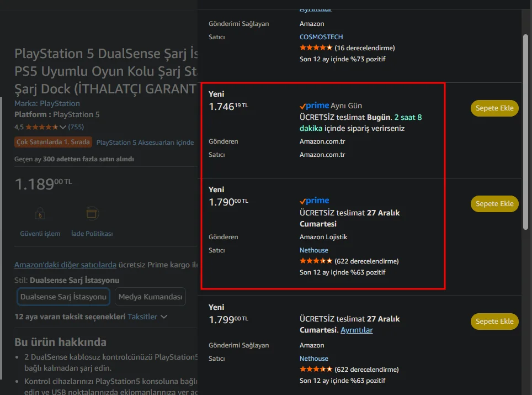Select Dualsense Şarj İstasyonu style option
The image size is (532, 395).
(63, 297)
